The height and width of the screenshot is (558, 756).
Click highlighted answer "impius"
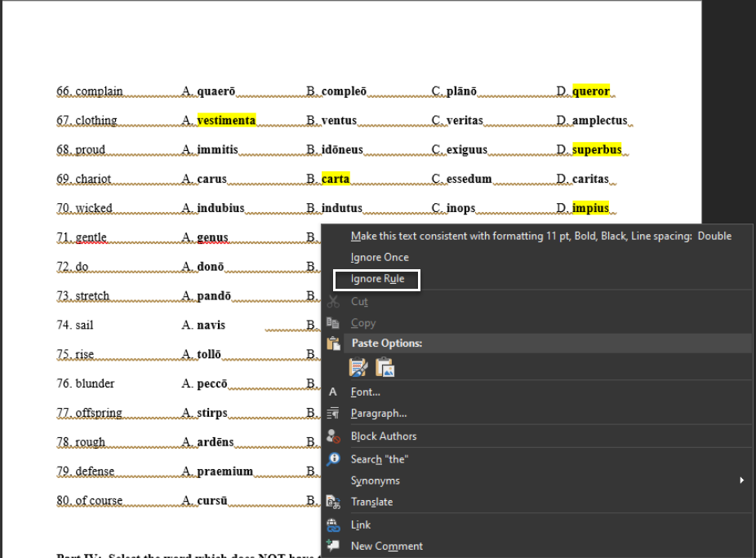(x=590, y=208)
